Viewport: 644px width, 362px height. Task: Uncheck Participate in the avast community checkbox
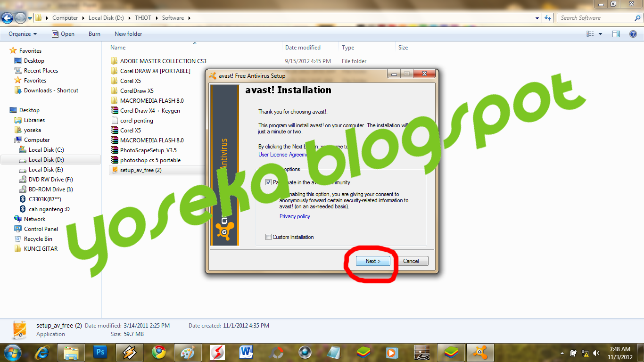[x=269, y=182]
